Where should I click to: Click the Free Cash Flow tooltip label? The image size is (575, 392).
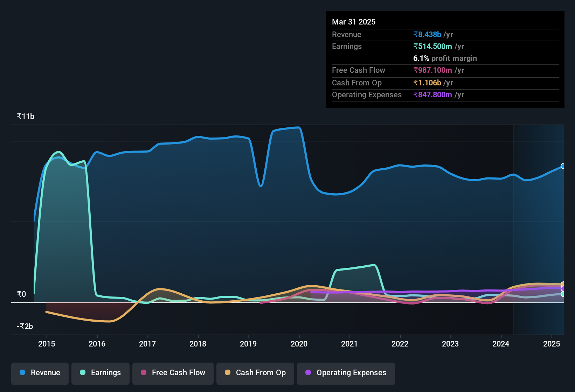[359, 70]
